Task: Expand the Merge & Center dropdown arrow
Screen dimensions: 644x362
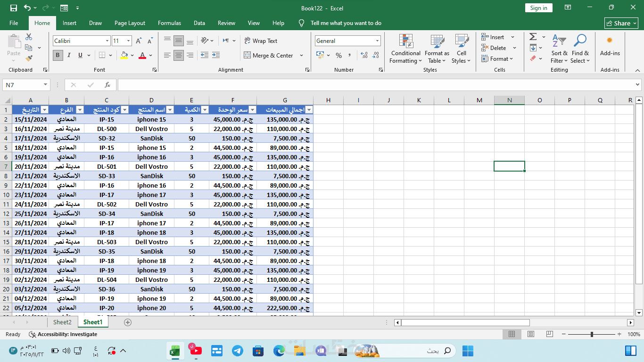Action: tap(302, 55)
